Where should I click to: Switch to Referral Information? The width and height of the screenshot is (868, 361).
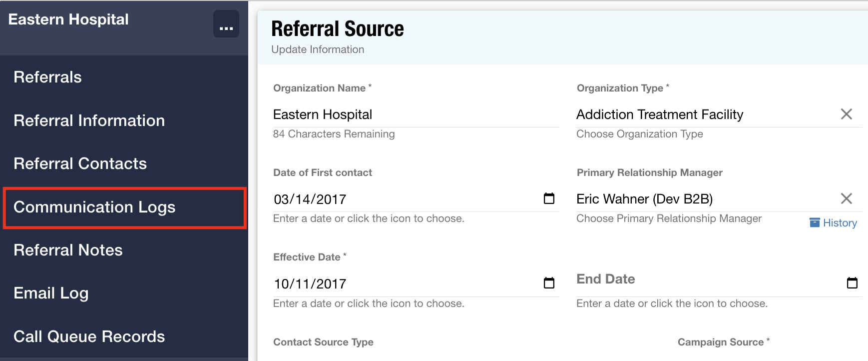pos(89,120)
